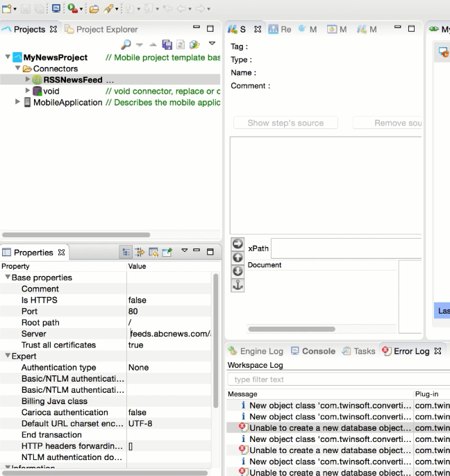Click the up arrow icon in Projects toolbar
The height and width of the screenshot is (476, 450).
(153, 45)
